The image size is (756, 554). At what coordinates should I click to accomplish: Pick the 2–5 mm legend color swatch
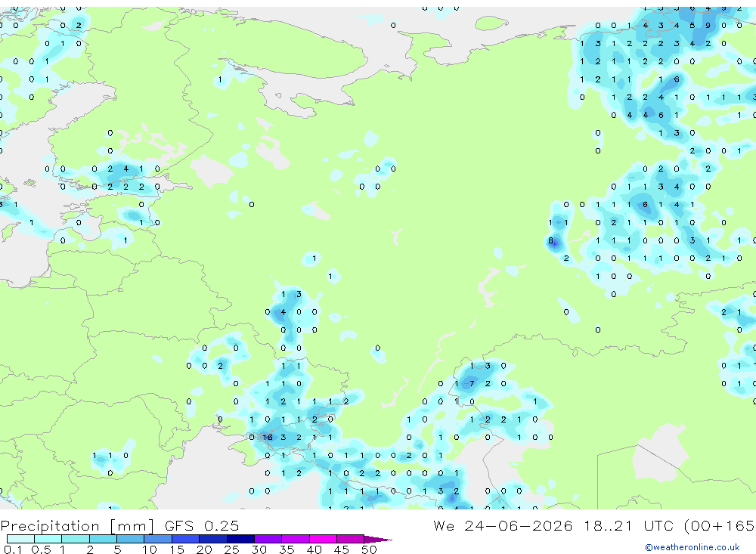[x=103, y=539]
